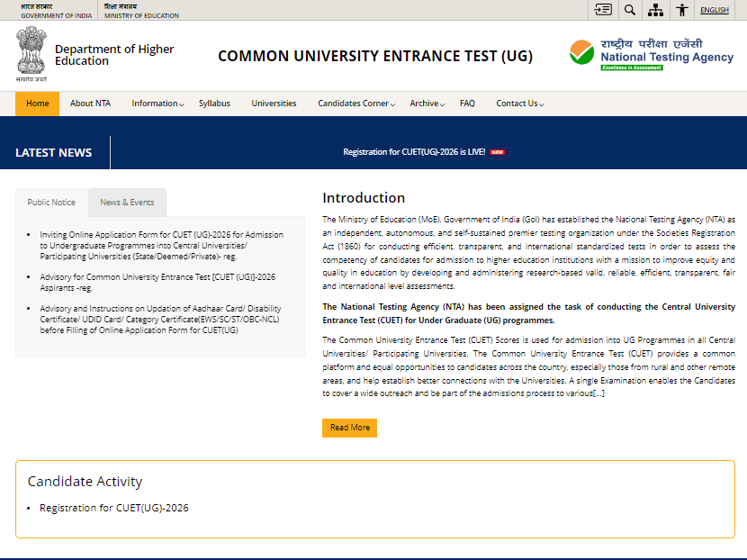Screen dimensions: 747x560
Task: Switch language via the ENGLISH link
Action: pyautogui.click(x=714, y=9)
